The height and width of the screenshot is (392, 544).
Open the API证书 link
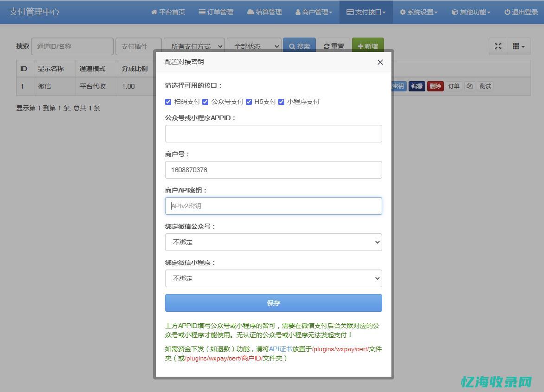click(x=281, y=349)
